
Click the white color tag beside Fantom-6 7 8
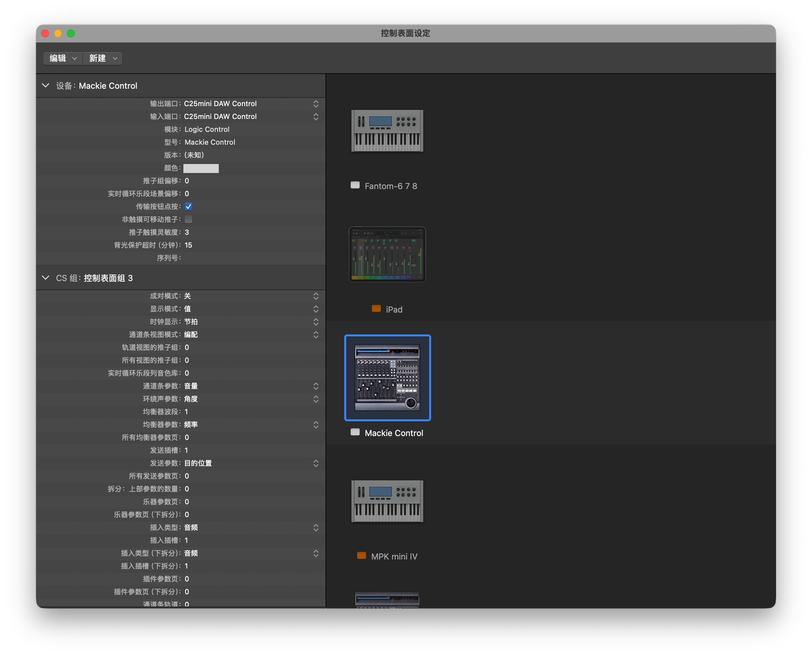coord(355,185)
